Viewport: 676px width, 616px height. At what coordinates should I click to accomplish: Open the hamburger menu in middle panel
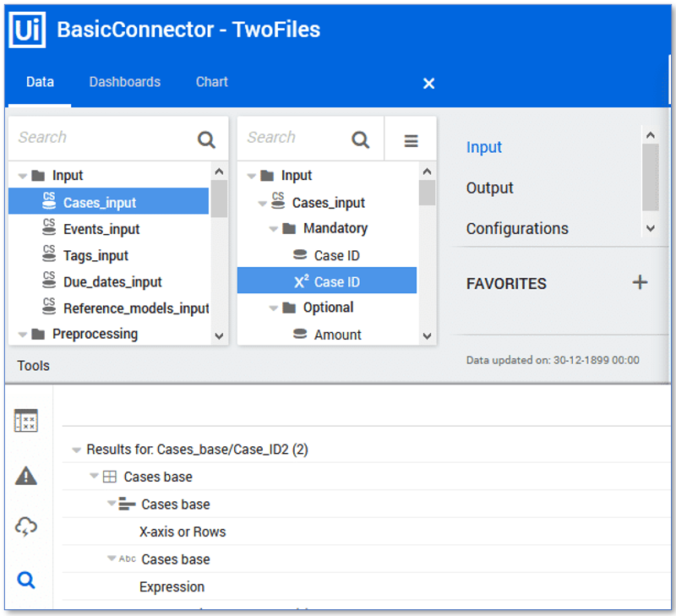[412, 140]
